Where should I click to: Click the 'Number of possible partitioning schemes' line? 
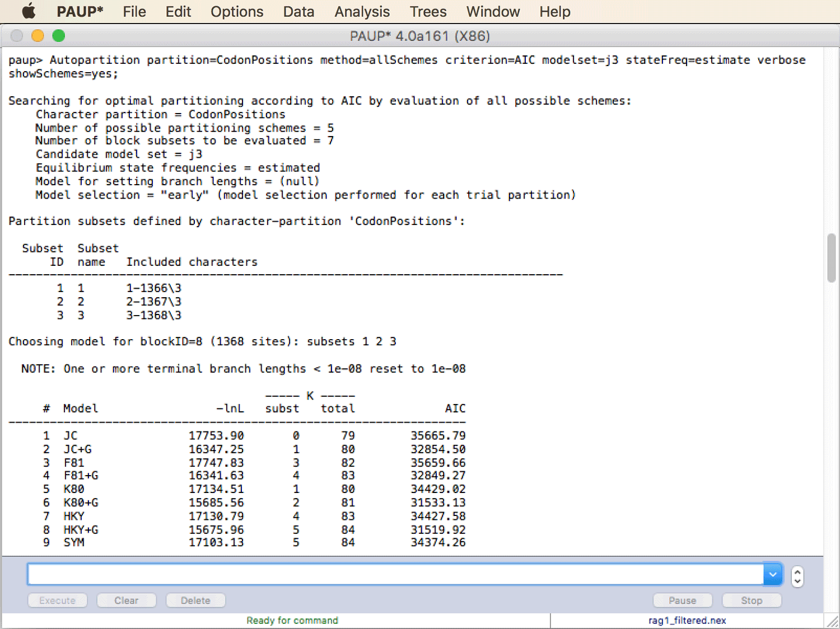(184, 128)
